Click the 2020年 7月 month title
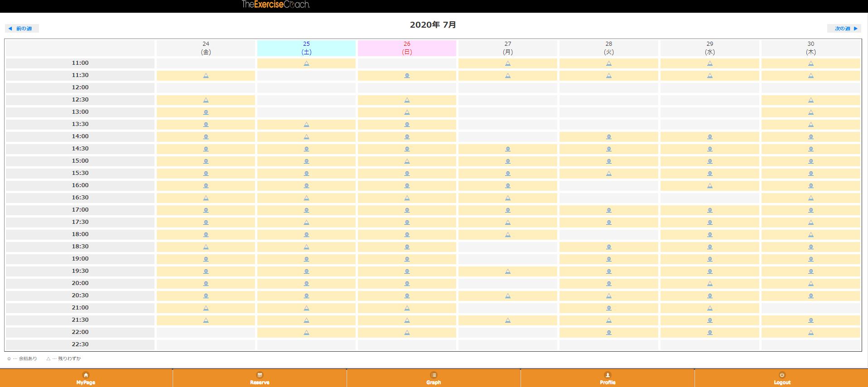 433,25
